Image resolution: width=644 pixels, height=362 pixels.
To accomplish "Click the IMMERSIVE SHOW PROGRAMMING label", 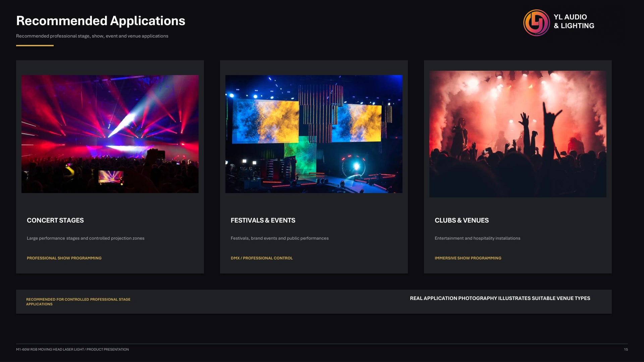I will click(468, 258).
